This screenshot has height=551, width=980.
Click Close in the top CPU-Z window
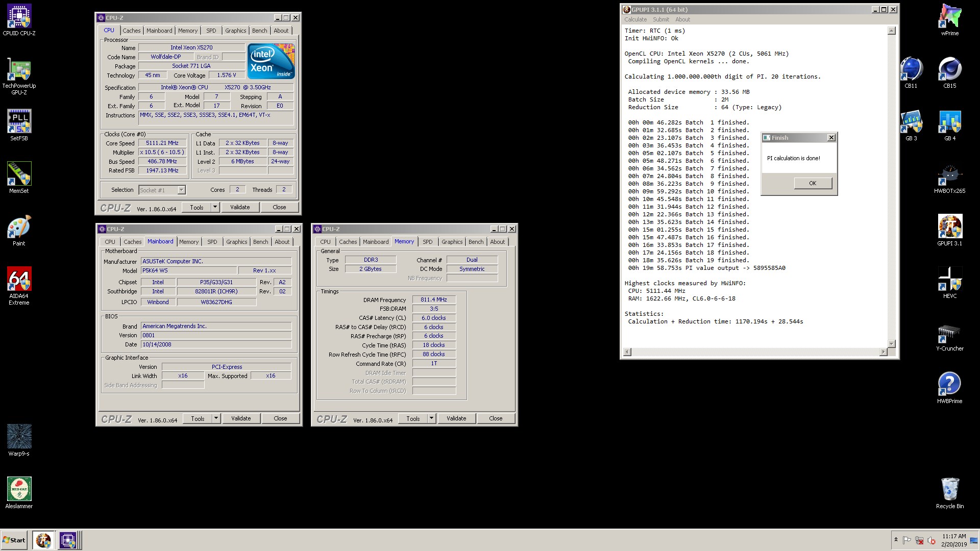pos(279,207)
